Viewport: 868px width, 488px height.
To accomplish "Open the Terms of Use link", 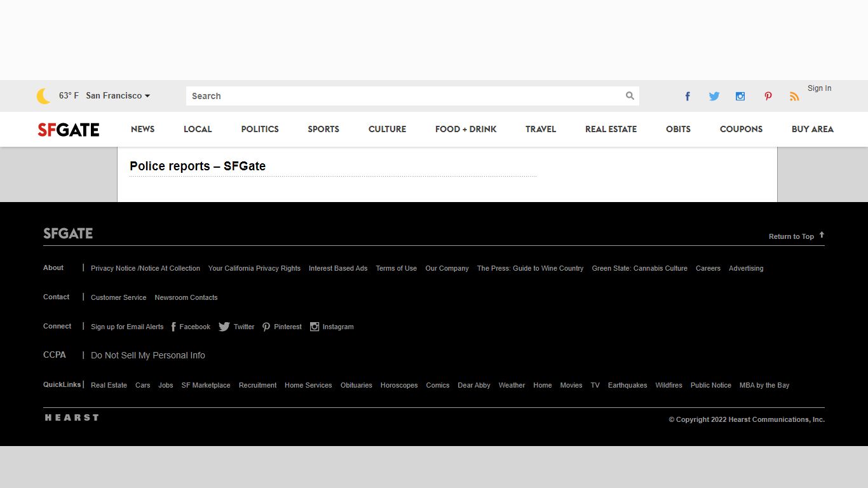I will (397, 268).
